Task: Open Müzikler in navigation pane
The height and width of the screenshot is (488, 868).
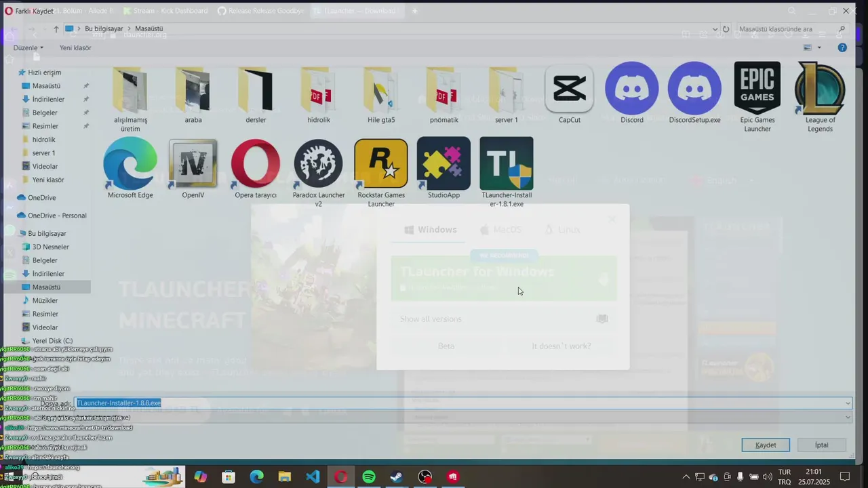Action: [45, 300]
